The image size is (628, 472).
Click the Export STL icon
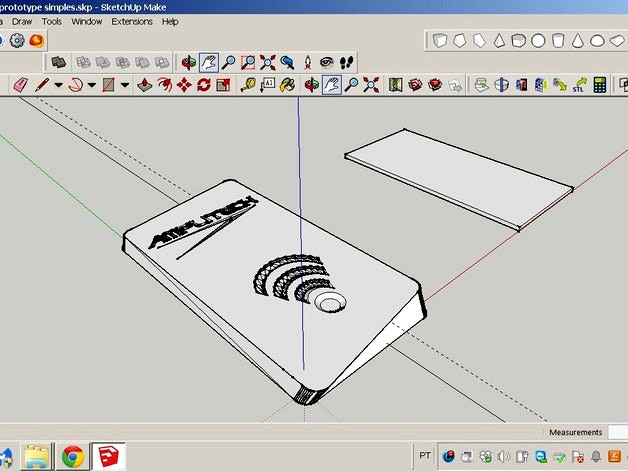click(580, 85)
